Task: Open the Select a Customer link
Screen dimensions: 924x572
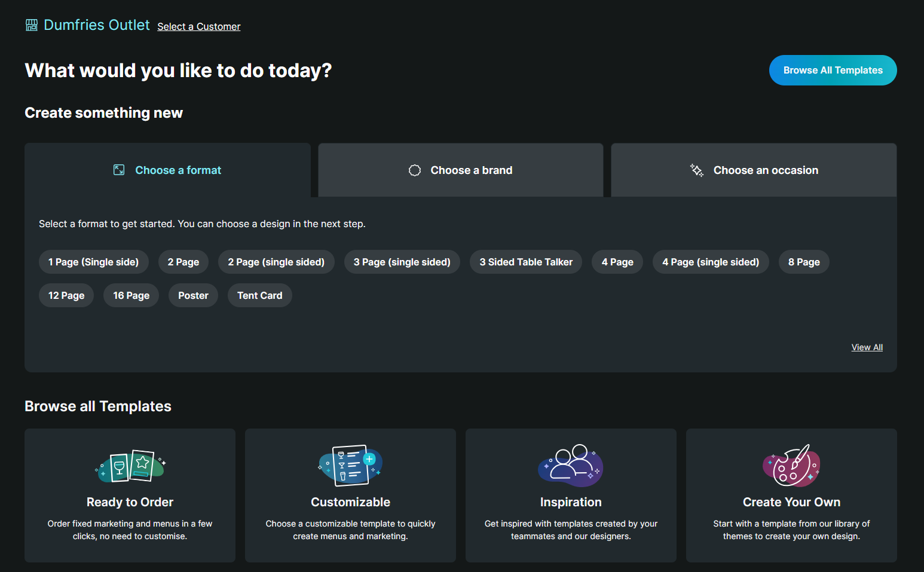Action: click(198, 26)
